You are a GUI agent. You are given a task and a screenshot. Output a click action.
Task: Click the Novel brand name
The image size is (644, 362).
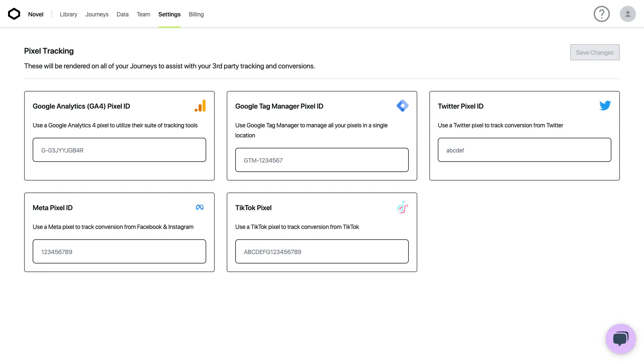(36, 14)
